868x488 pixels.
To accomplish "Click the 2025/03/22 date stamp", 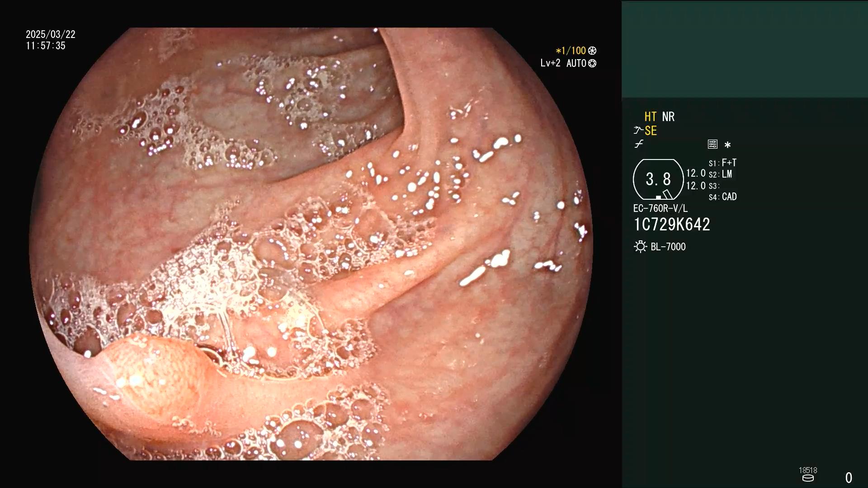I will (51, 34).
